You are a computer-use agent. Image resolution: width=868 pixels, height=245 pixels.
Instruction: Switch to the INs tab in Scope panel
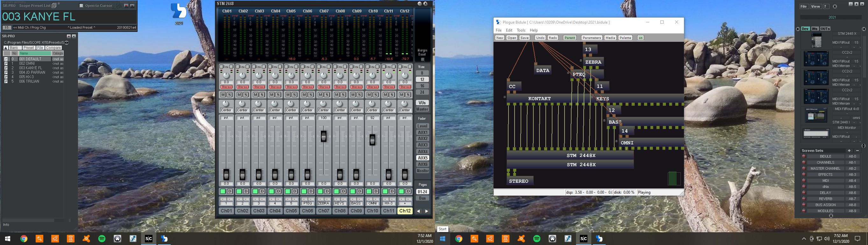(x=815, y=29)
